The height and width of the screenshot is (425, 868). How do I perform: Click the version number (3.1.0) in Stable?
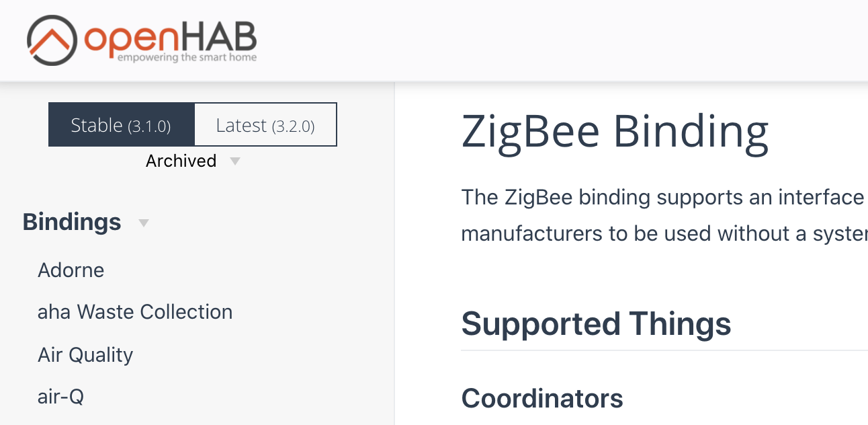(x=149, y=126)
